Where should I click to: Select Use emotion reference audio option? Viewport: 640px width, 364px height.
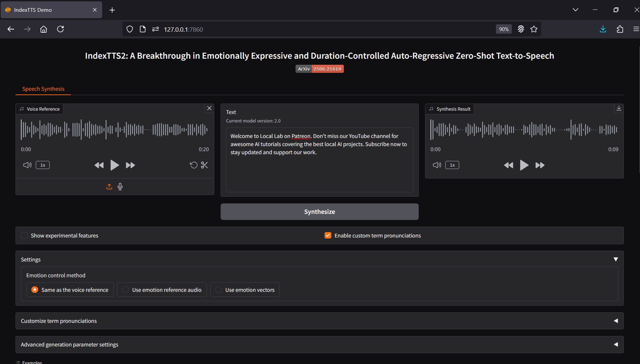click(x=162, y=290)
